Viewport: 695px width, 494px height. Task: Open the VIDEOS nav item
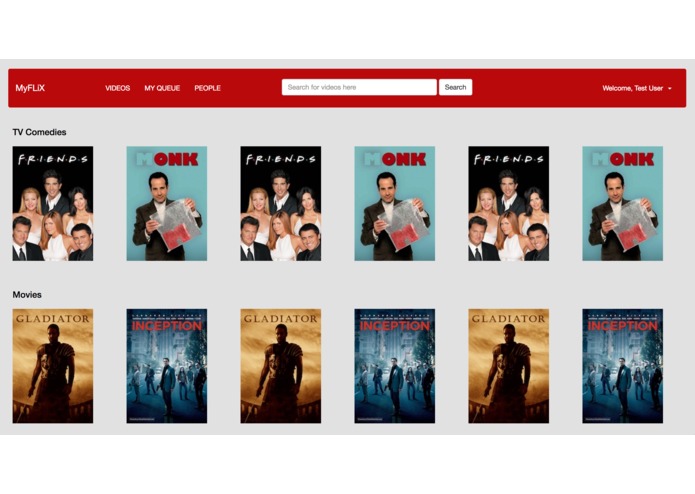tap(117, 88)
